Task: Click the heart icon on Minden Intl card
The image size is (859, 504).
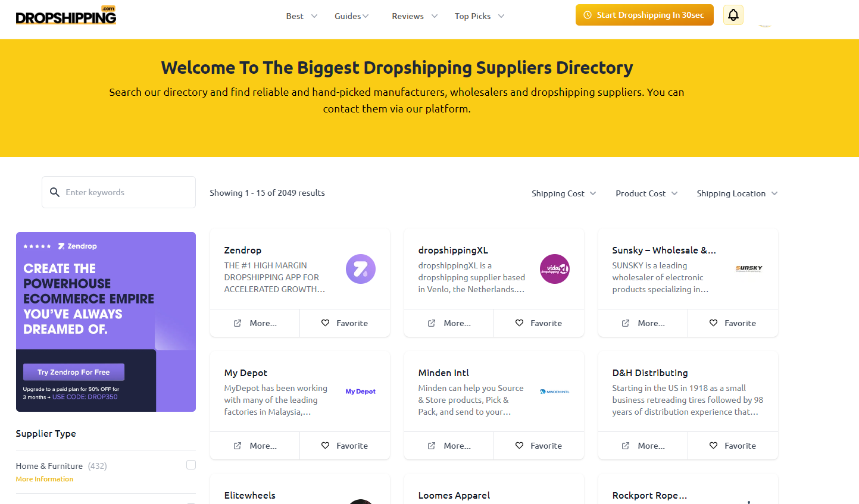Action: [519, 446]
